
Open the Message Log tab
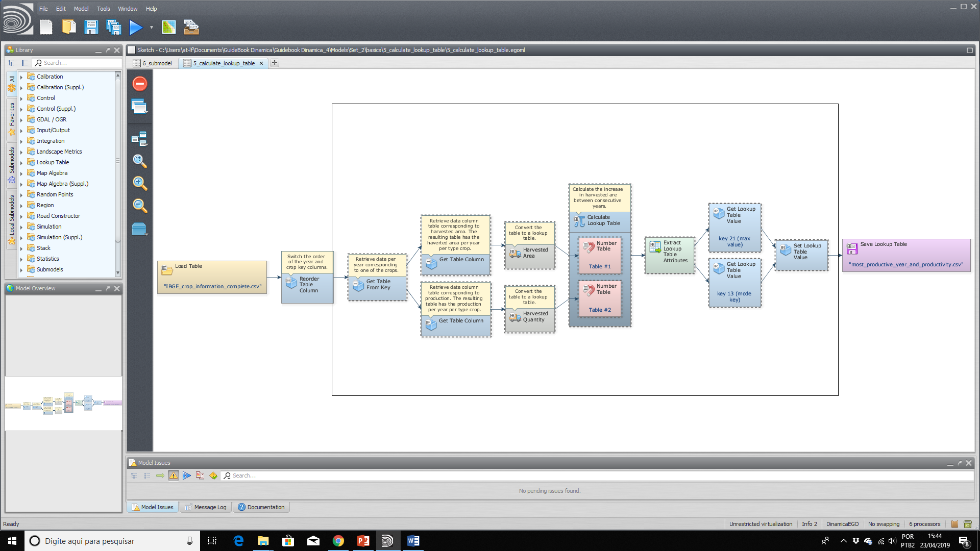point(206,507)
